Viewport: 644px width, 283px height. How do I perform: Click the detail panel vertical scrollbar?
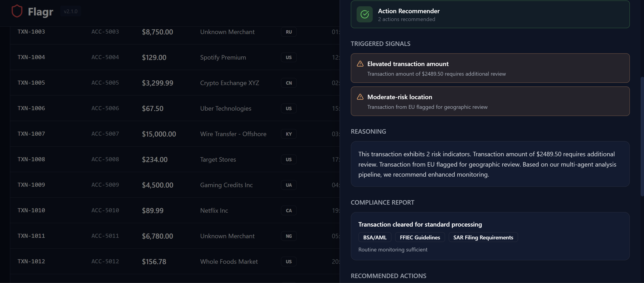coord(642,136)
